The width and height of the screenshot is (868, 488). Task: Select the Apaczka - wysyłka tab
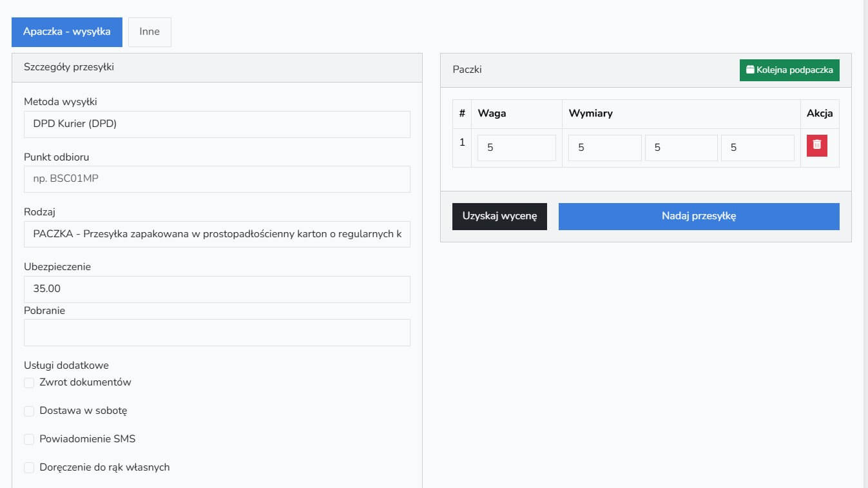(x=67, y=32)
